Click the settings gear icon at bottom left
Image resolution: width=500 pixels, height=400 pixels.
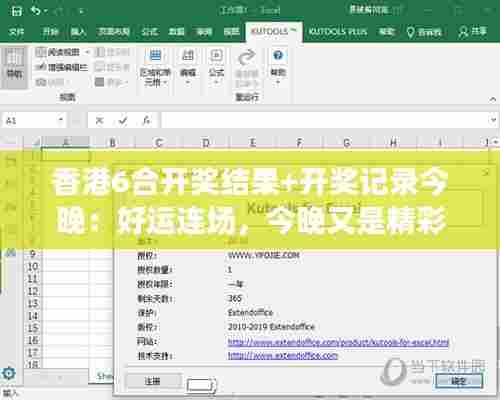(x=8, y=373)
